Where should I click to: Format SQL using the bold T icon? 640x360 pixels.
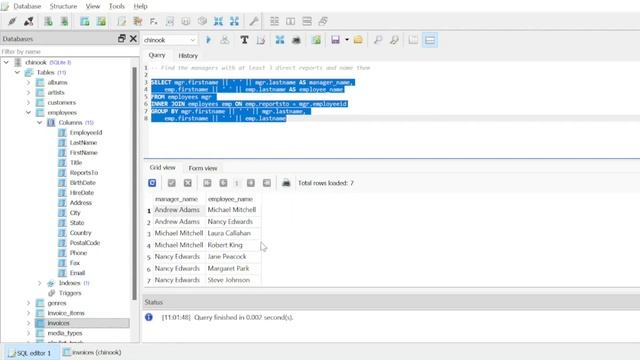click(244, 40)
